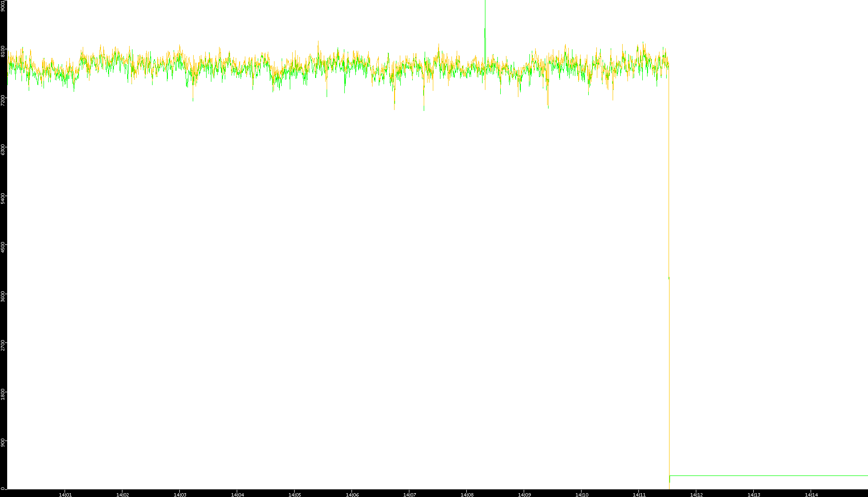Click the 14:14 time axis label
868x497 pixels.
(x=811, y=495)
